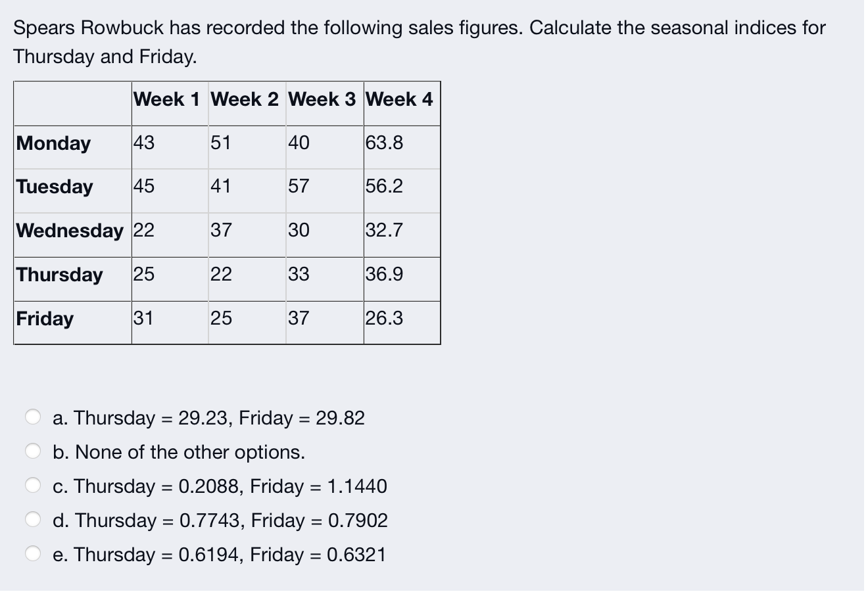Click the Friday row label

click(x=45, y=319)
